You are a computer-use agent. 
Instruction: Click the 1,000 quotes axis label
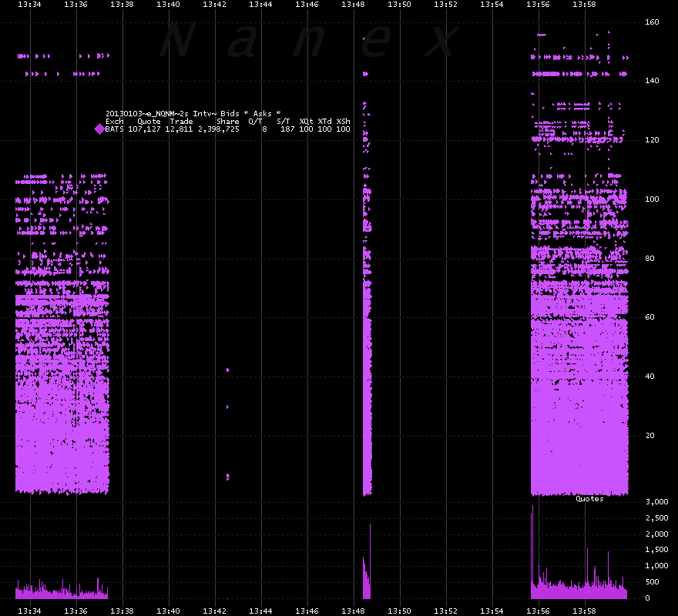click(656, 565)
